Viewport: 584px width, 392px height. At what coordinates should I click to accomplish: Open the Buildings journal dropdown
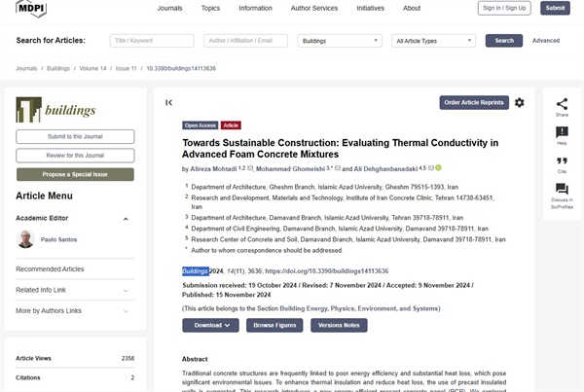click(x=340, y=41)
